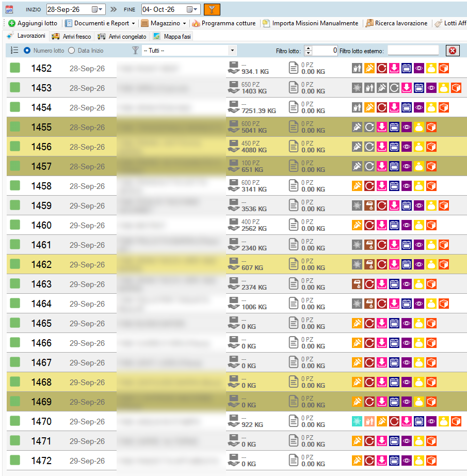Select the Data Inizio radio button
467x476 pixels.
[72, 51]
